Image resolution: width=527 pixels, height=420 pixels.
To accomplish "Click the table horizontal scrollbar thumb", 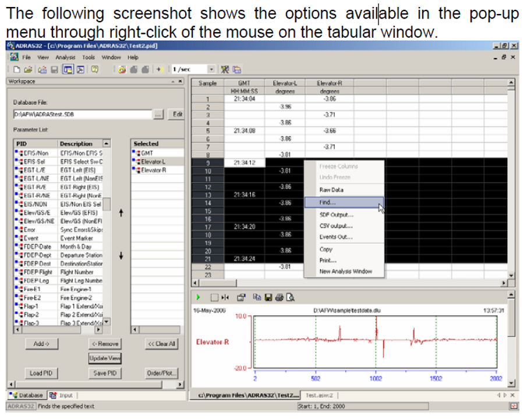I will [x=217, y=283].
